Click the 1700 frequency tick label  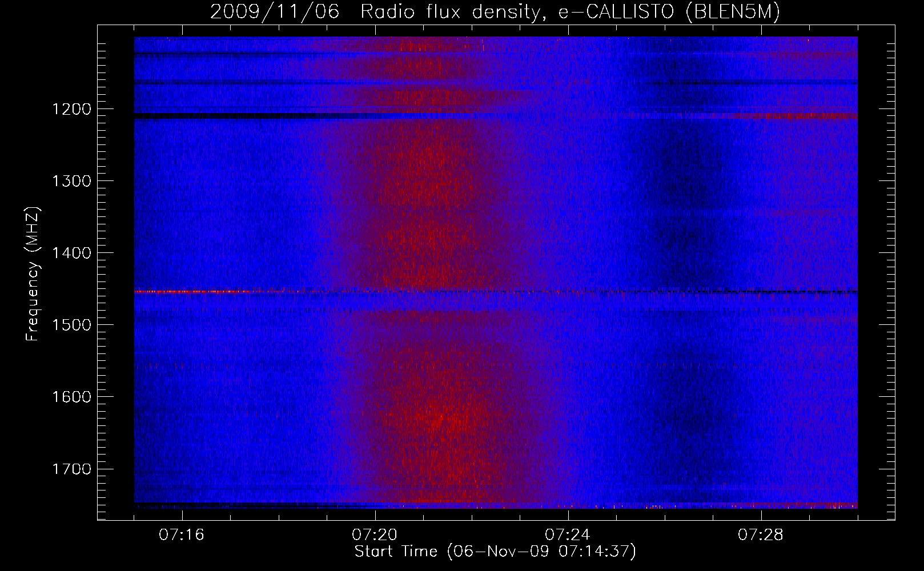[x=71, y=469]
